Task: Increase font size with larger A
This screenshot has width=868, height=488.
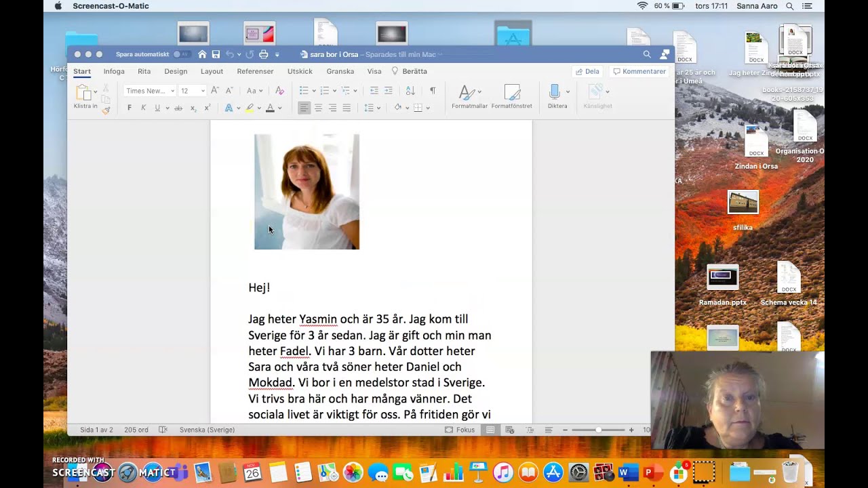Action: [x=215, y=90]
